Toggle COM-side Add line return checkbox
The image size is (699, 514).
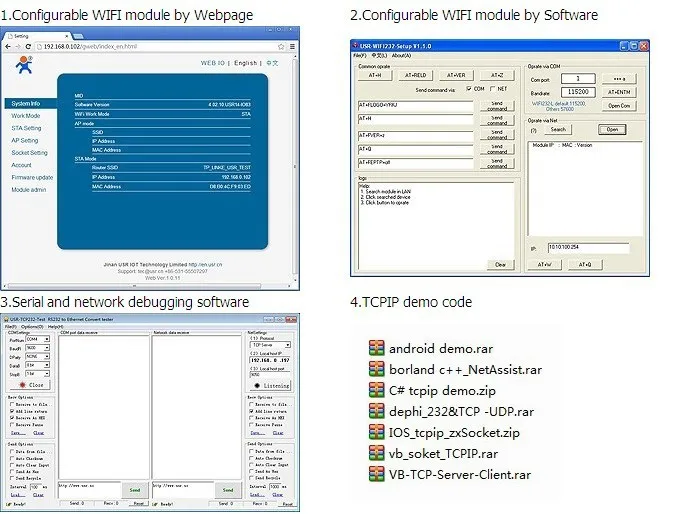click(x=12, y=411)
